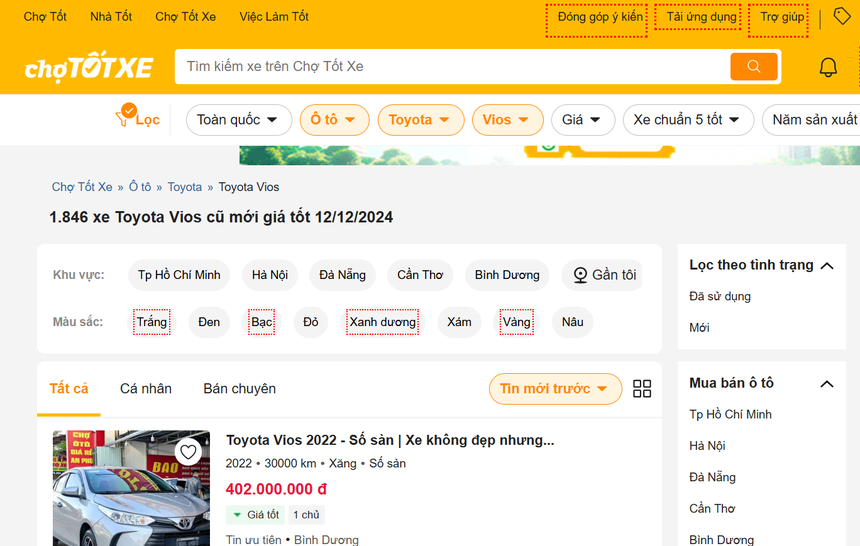Open the Ô tô category dropdown
Viewport: 860px width, 546px height.
pos(334,120)
